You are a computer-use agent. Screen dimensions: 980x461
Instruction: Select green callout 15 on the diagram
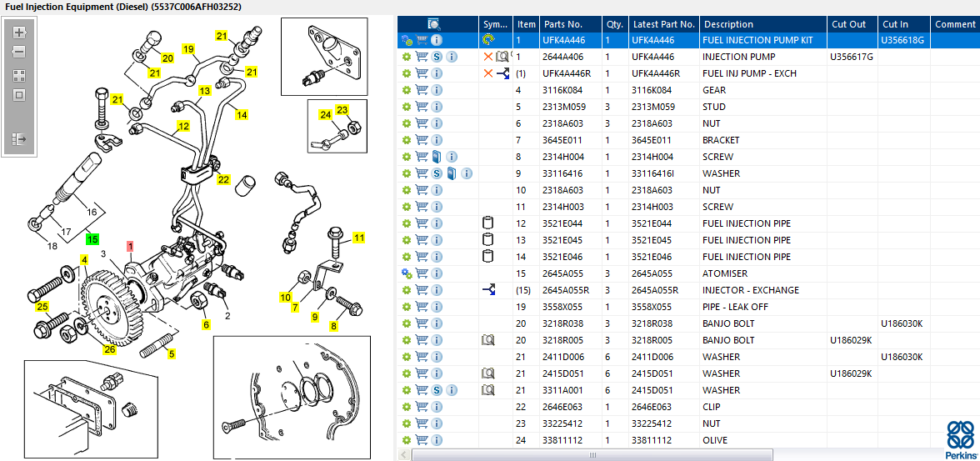click(92, 238)
